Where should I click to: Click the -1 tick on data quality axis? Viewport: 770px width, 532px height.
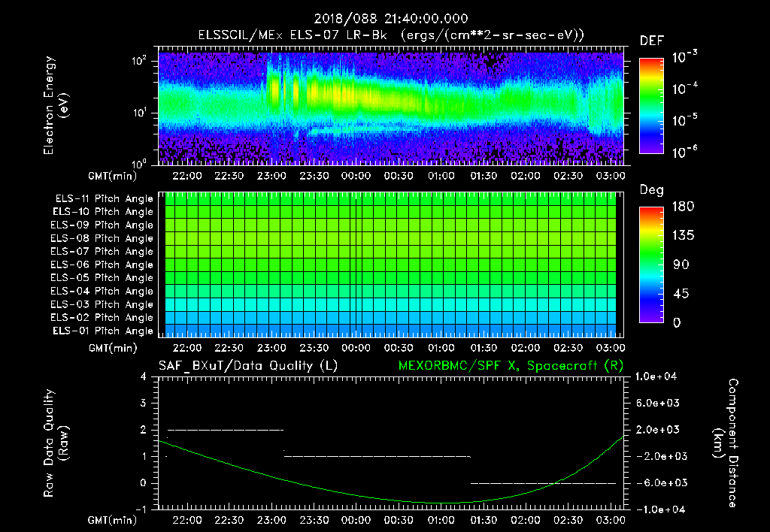click(141, 510)
